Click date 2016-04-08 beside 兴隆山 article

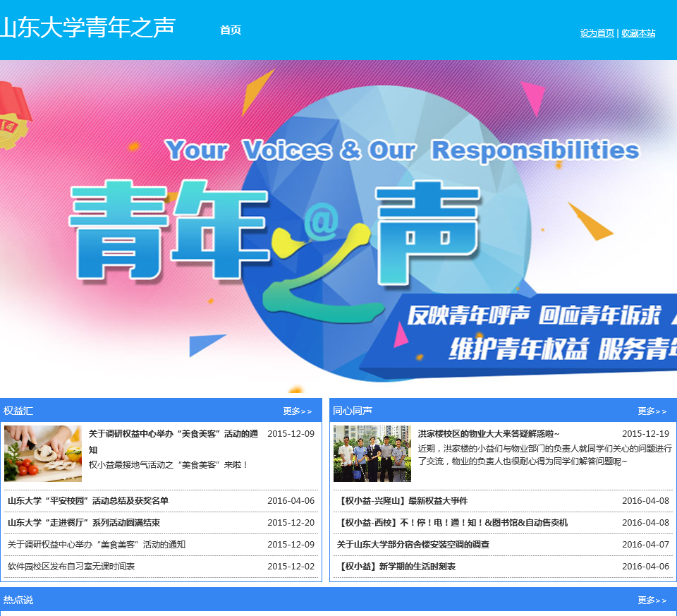(645, 501)
